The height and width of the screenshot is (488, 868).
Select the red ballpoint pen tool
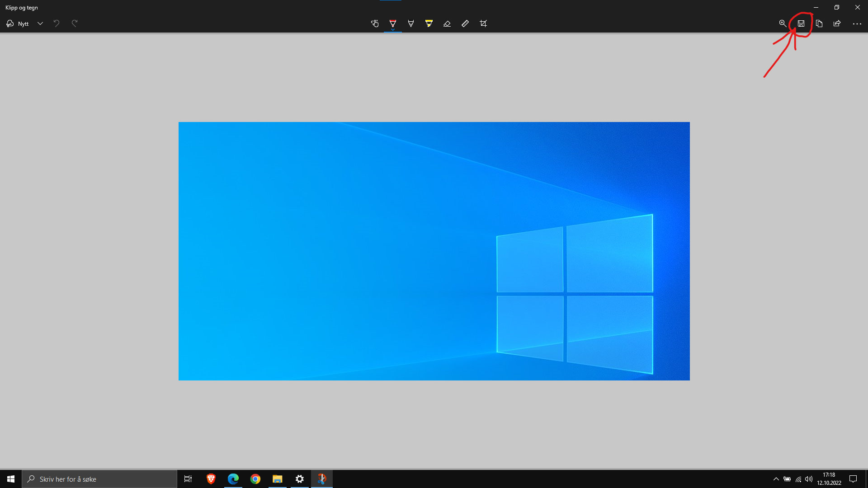[393, 23]
